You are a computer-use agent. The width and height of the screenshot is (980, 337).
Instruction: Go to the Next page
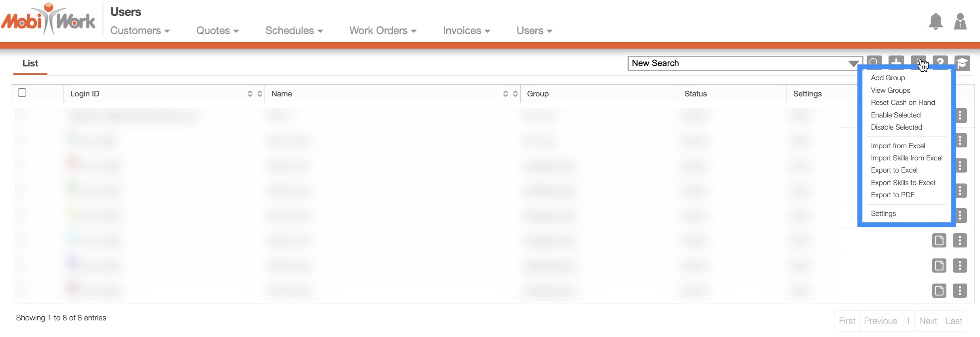[x=927, y=321]
